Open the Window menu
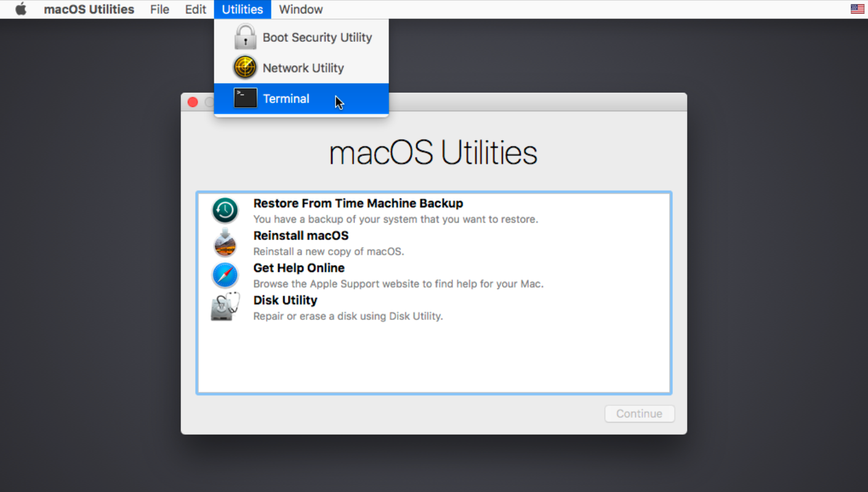The image size is (868, 492). 301,9
